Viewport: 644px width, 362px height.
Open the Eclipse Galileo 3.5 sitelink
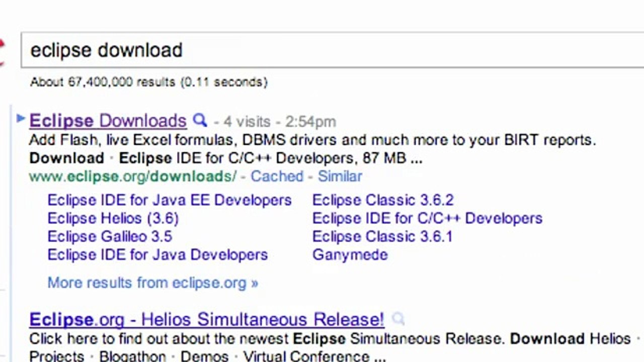tap(110, 236)
